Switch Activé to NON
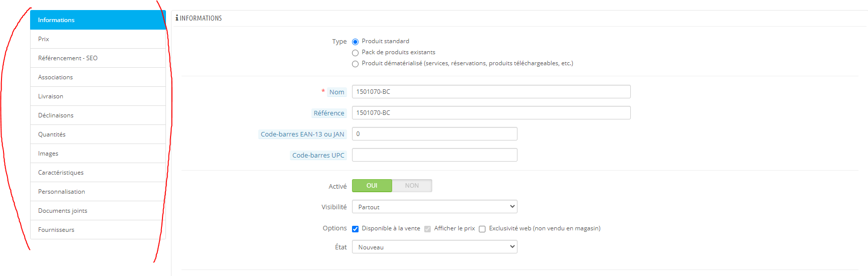 pos(412,186)
